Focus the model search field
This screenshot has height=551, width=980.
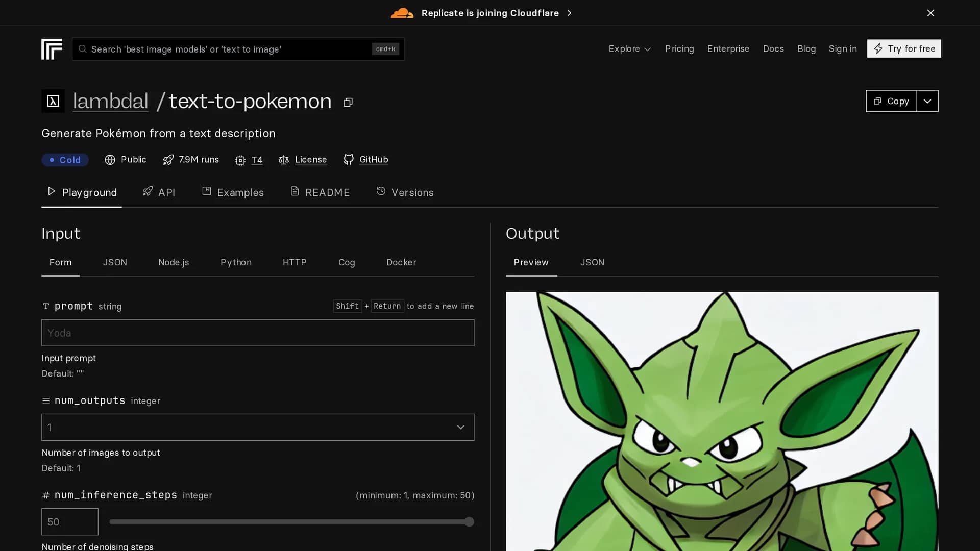(238, 49)
